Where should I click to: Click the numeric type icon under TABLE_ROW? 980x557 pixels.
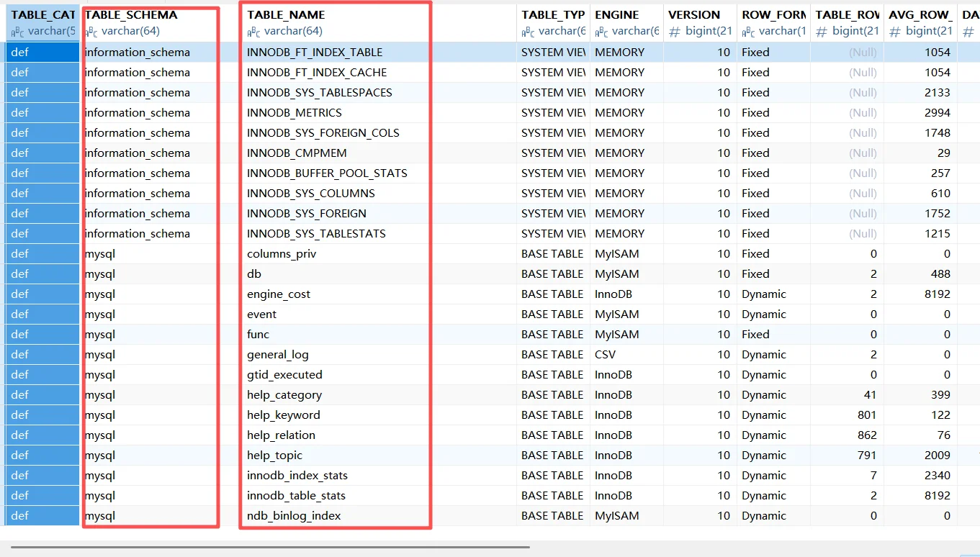tap(822, 32)
